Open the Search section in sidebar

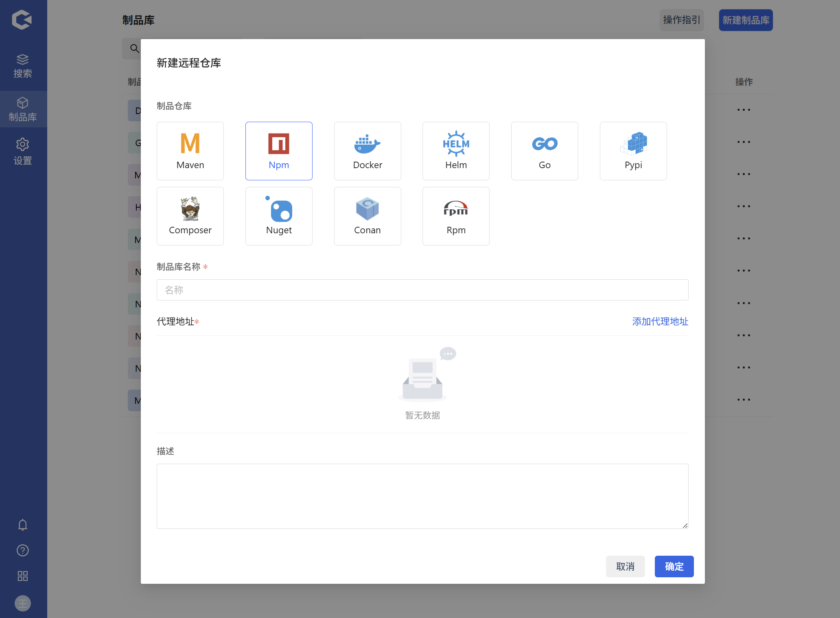click(23, 66)
